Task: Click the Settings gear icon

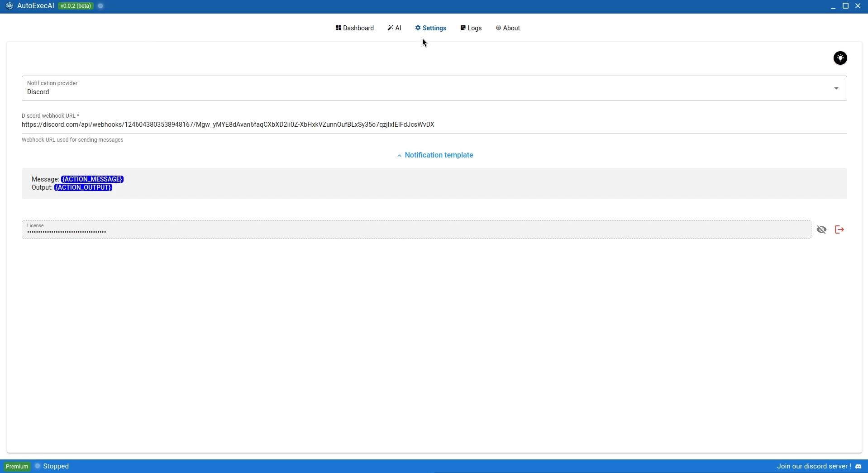Action: click(x=418, y=28)
